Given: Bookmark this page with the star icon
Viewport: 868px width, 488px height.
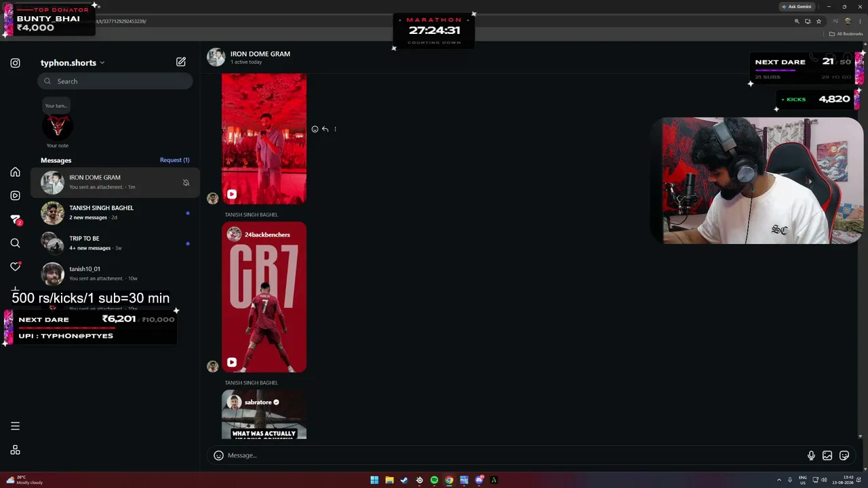Looking at the screenshot, I should coord(818,22).
